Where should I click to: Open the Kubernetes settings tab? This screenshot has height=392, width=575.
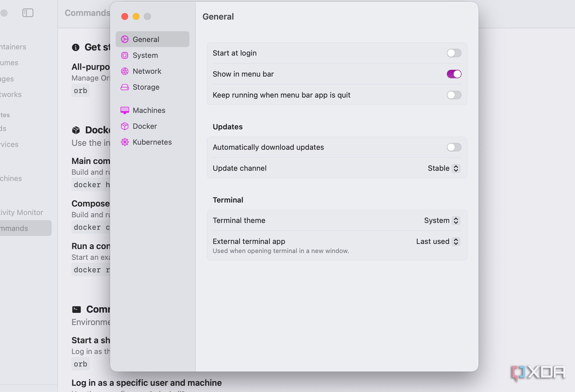point(153,142)
